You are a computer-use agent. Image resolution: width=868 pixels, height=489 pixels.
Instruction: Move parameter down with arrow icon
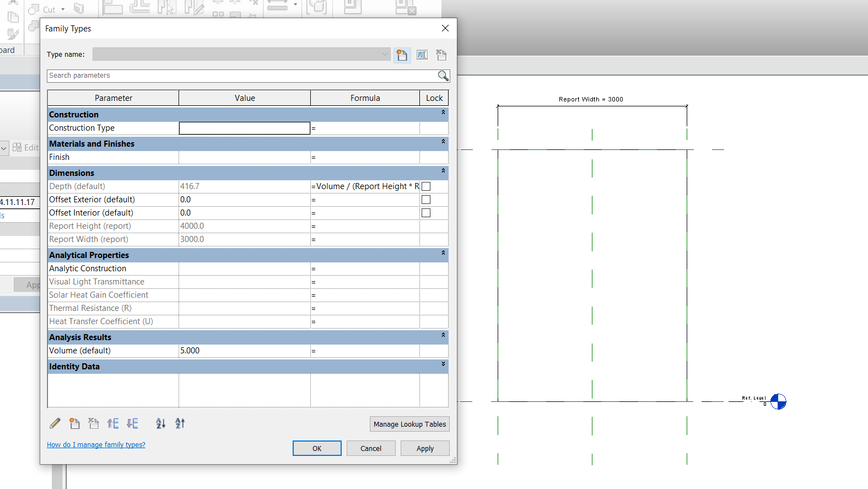coord(132,423)
